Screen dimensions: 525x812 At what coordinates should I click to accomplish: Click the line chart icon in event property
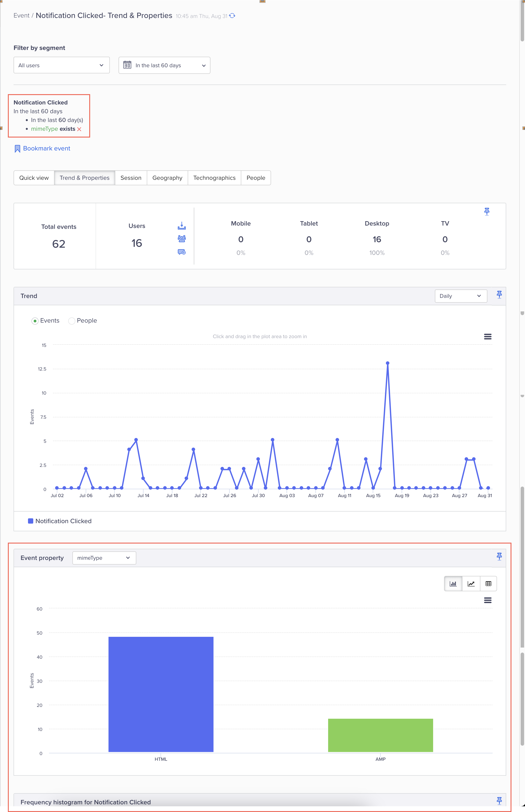click(x=471, y=584)
